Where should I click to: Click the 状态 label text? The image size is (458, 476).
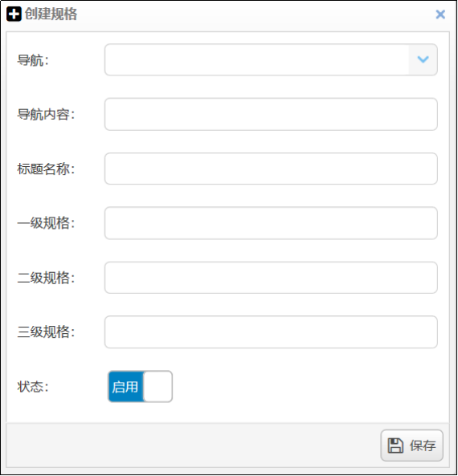pyautogui.click(x=33, y=387)
